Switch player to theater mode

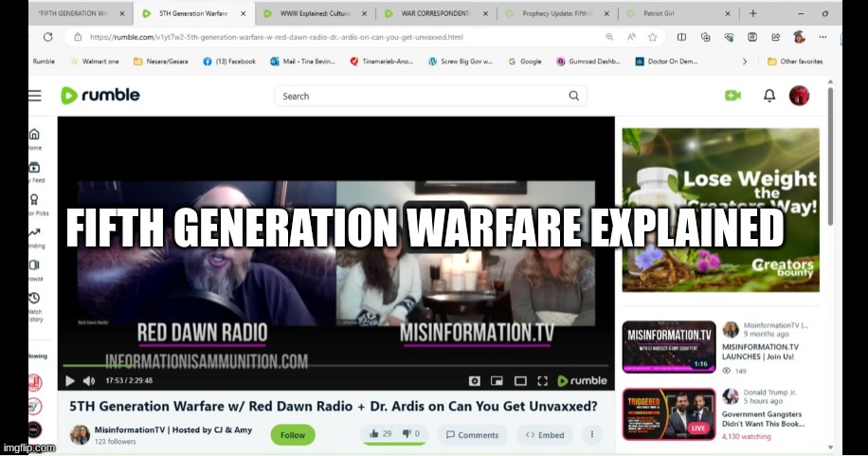pos(520,381)
